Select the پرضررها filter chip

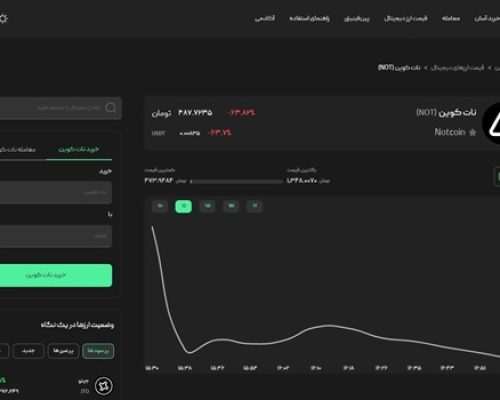63,351
